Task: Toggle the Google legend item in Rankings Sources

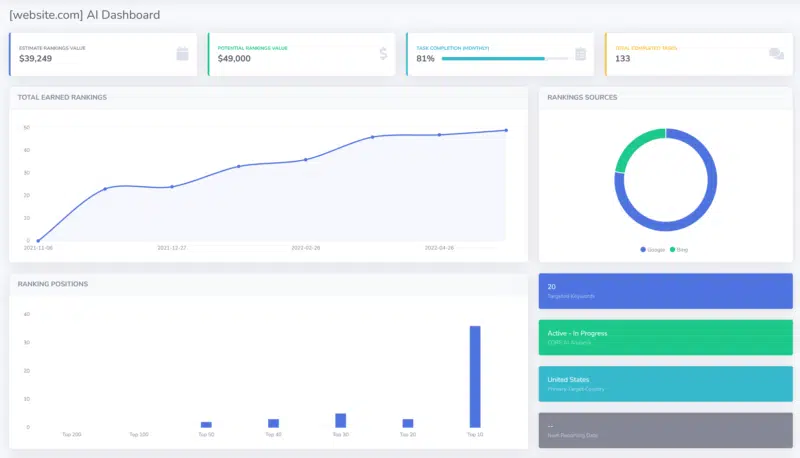Action: point(653,249)
